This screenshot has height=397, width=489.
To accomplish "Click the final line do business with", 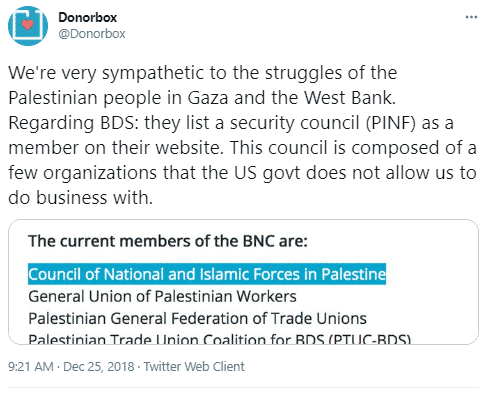I will pos(80,197).
